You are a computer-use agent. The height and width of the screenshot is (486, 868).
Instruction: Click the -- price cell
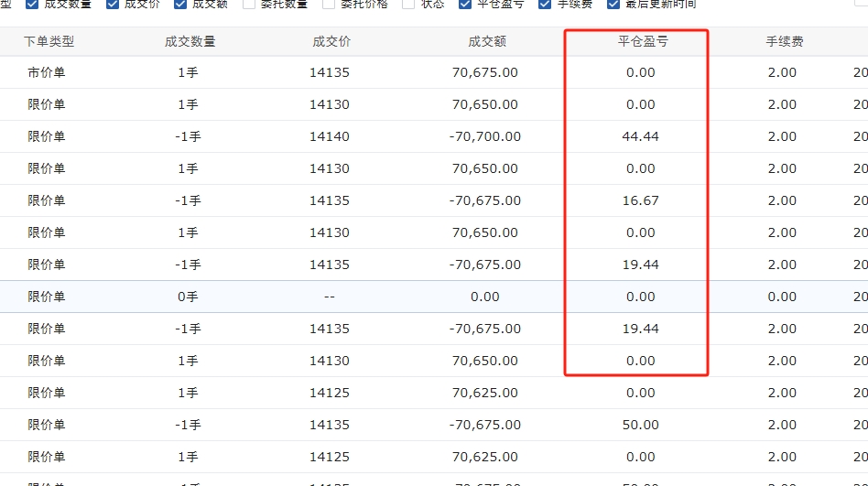(x=330, y=297)
